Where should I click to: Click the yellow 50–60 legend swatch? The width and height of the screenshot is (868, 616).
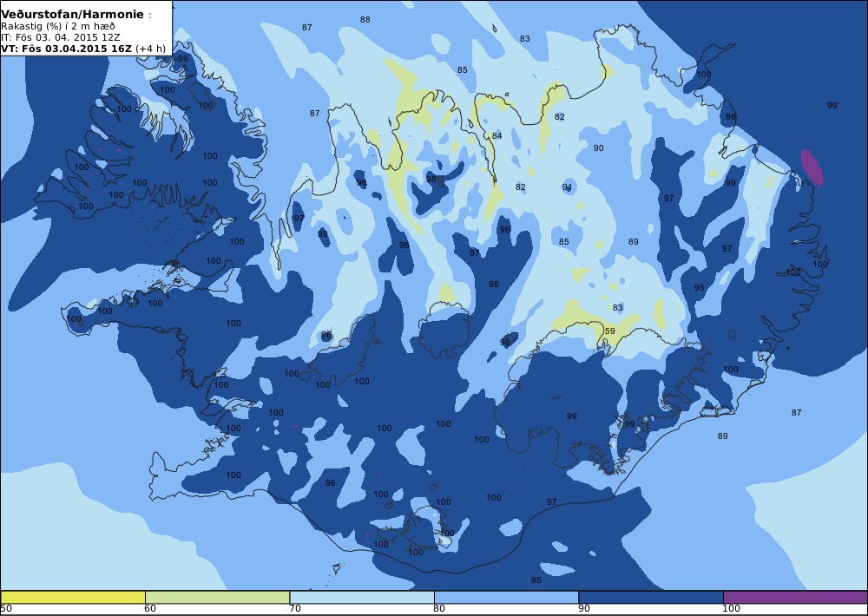tap(73, 597)
